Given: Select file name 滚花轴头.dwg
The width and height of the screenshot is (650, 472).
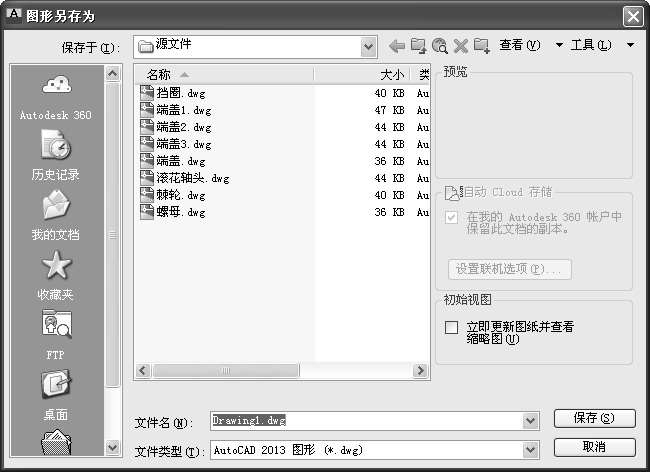Looking at the screenshot, I should tap(193, 178).
